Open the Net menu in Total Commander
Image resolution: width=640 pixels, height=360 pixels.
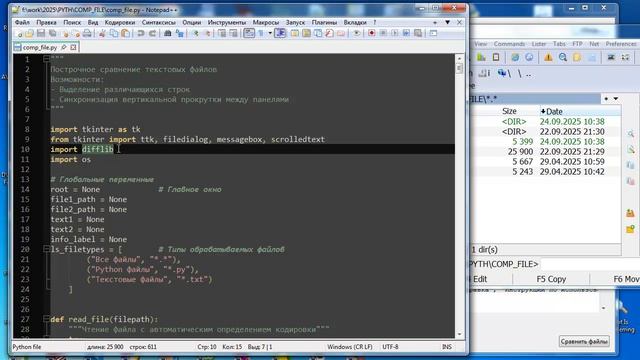[594, 44]
